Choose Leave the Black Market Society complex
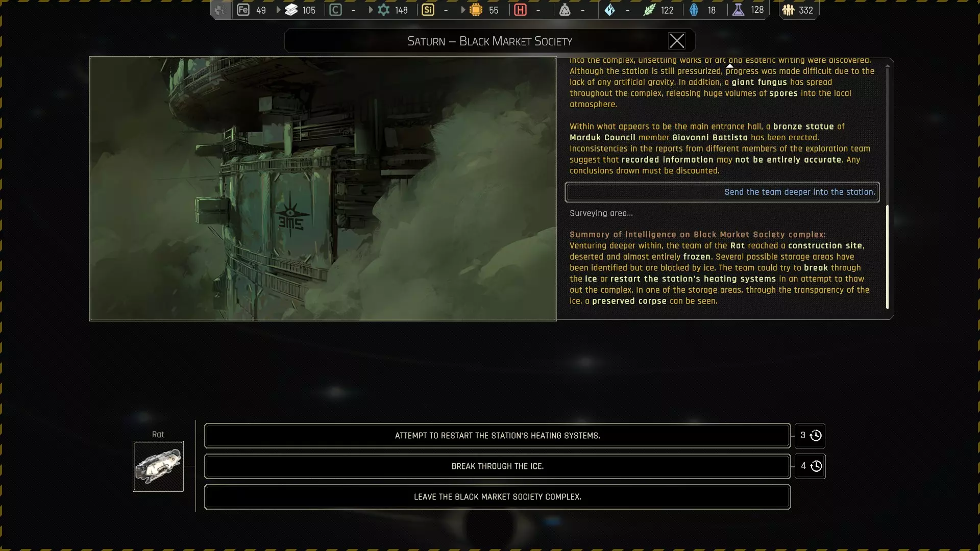 click(497, 497)
